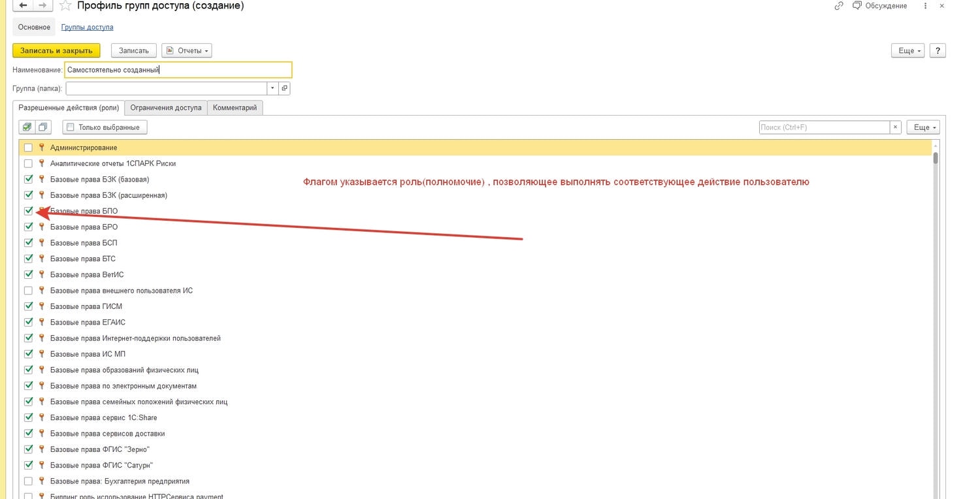Image resolution: width=980 pixels, height=499 pixels.
Task: Open the top Еще menu near help
Action: click(908, 50)
